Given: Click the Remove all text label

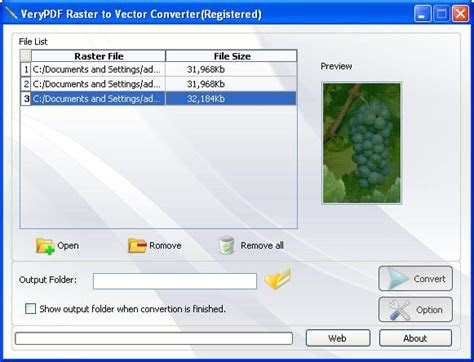Looking at the screenshot, I should 262,246.
